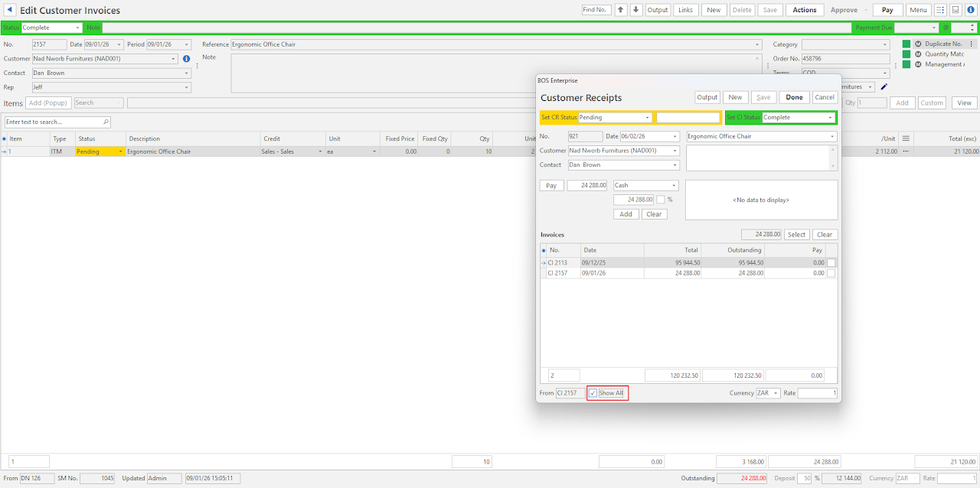Image resolution: width=980 pixels, height=488 pixels.
Task: Tick the Pay checkbox for CI 2157
Action: coord(831,273)
